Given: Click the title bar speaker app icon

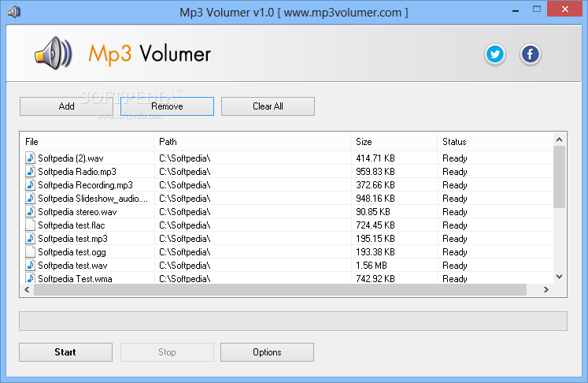Looking at the screenshot, I should (14, 12).
